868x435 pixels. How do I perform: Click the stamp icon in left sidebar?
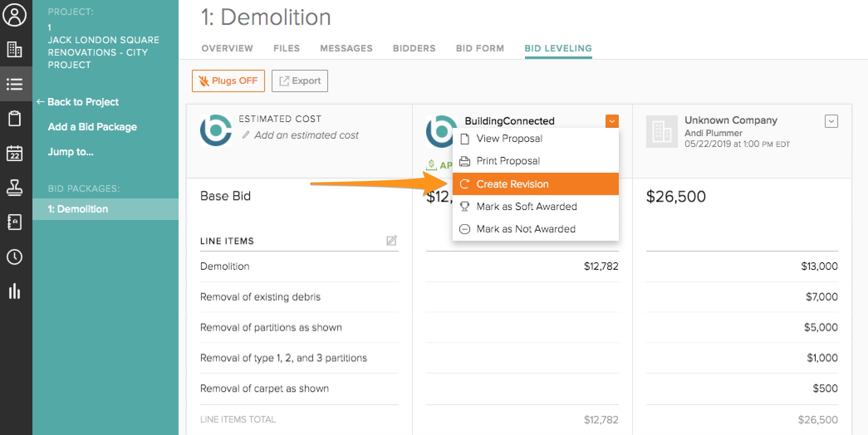tap(15, 188)
